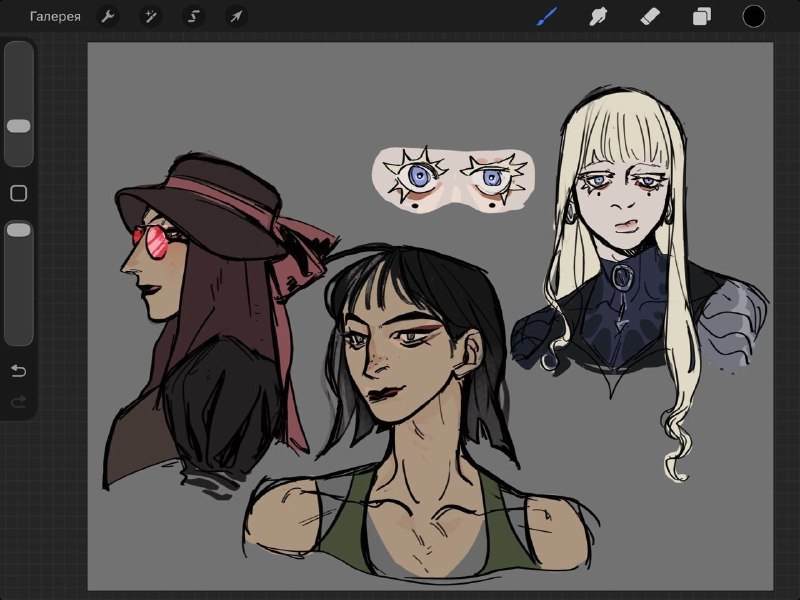Open the black active color swatch

(x=754, y=16)
